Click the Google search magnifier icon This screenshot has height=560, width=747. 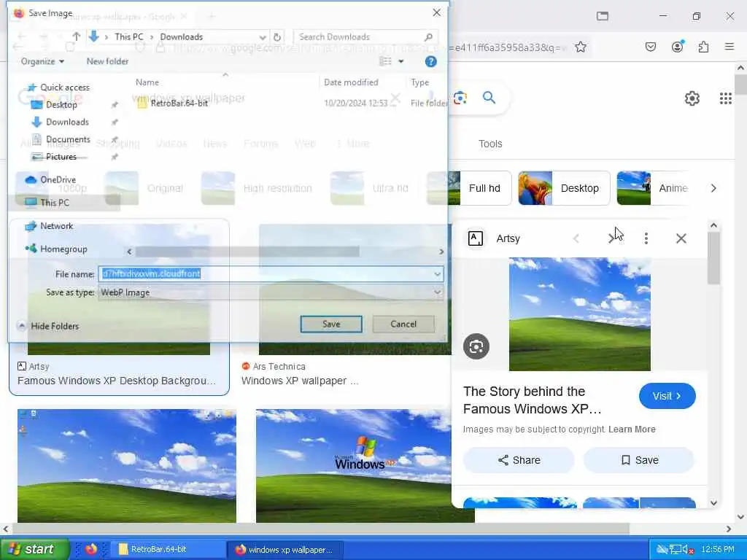(x=489, y=98)
